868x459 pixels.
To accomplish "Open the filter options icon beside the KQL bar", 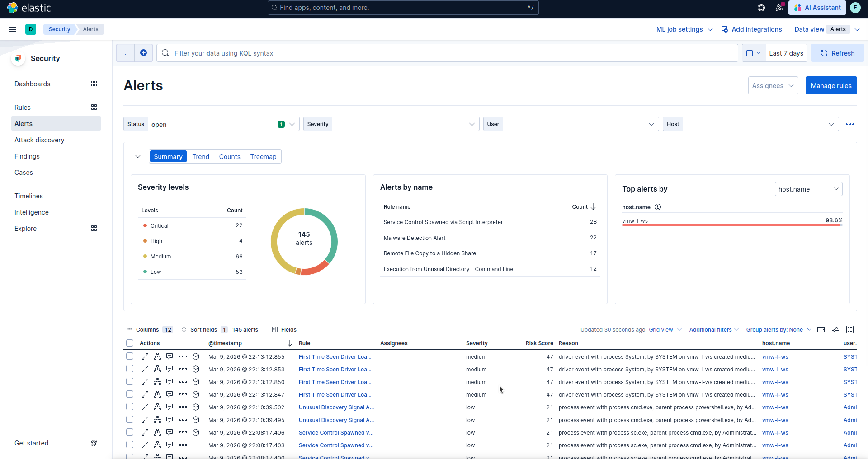I will point(125,53).
